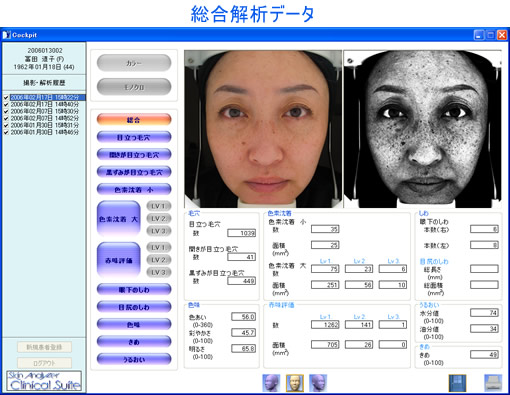Click the 色素沈着 大 Lv2 area field 56

(x=359, y=285)
